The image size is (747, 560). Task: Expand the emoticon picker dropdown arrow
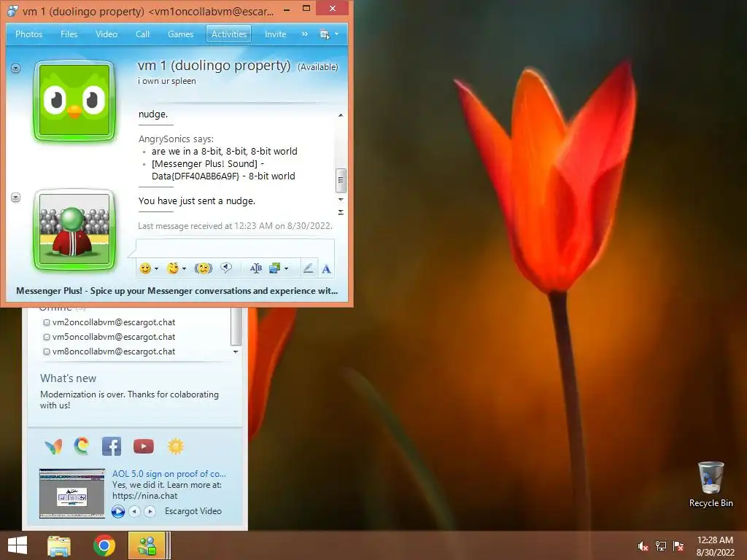[156, 268]
